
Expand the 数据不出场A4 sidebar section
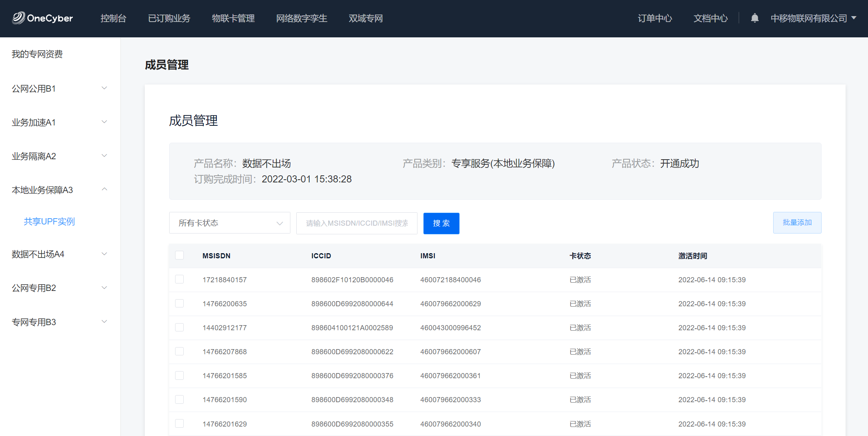pyautogui.click(x=104, y=254)
